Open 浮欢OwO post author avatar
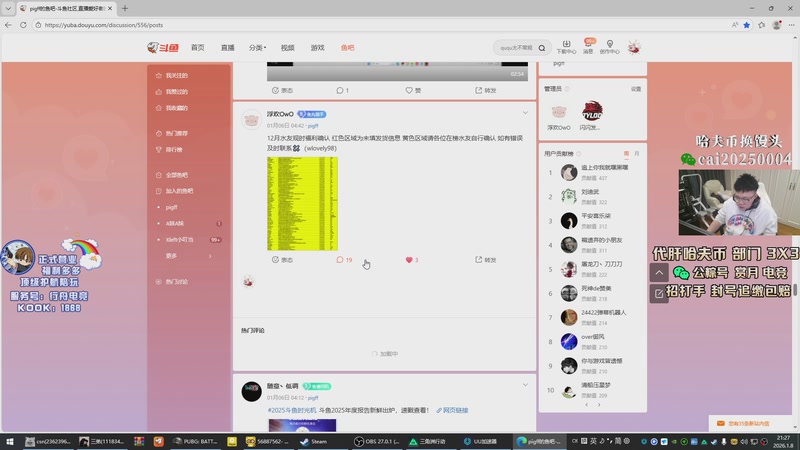 click(x=251, y=120)
